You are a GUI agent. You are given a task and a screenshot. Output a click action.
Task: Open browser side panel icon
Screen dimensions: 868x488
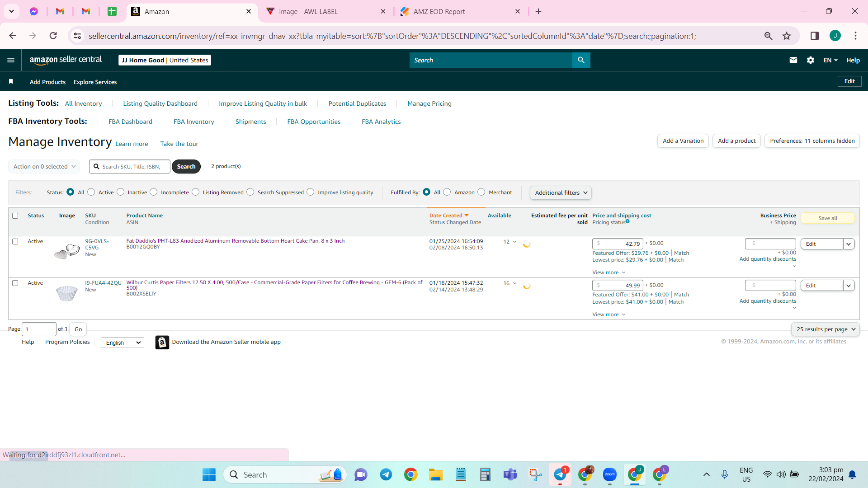pos(815,36)
